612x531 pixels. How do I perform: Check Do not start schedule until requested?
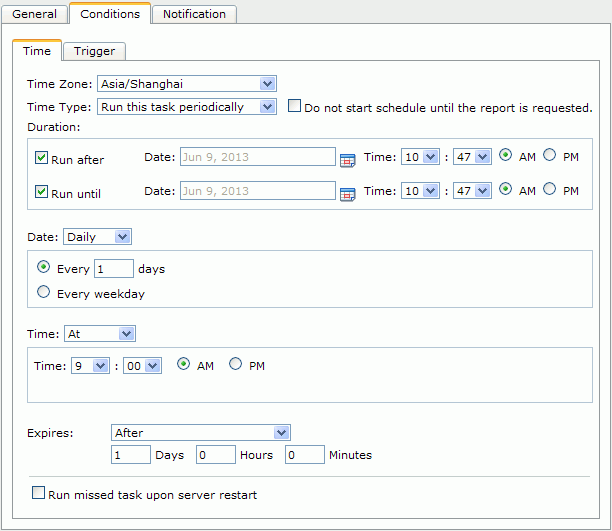294,106
